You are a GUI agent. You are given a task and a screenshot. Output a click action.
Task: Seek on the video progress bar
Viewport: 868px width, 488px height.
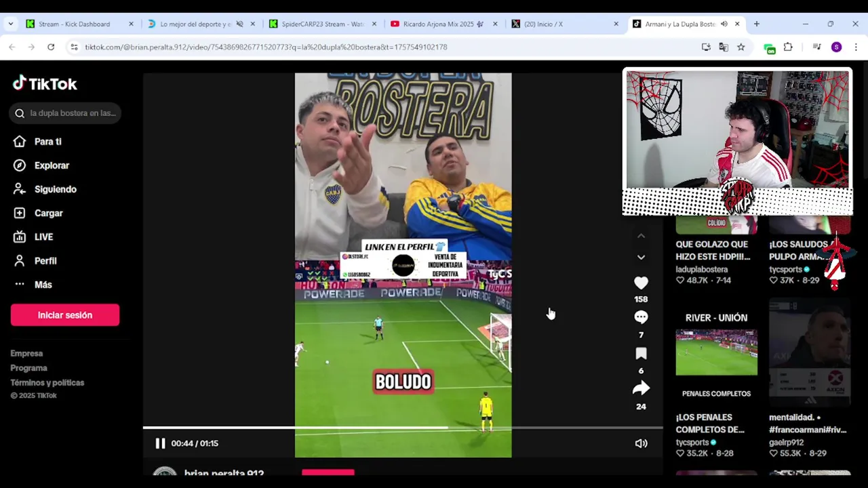tap(403, 428)
